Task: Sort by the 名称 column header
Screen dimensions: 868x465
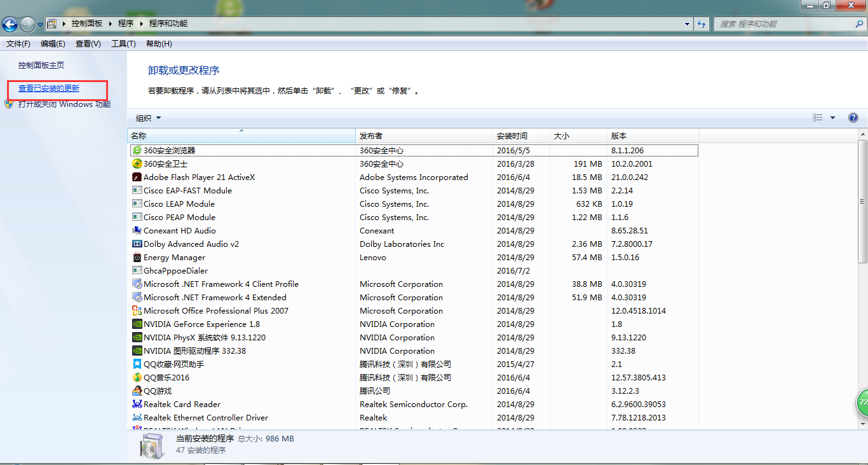Action: pyautogui.click(x=241, y=136)
